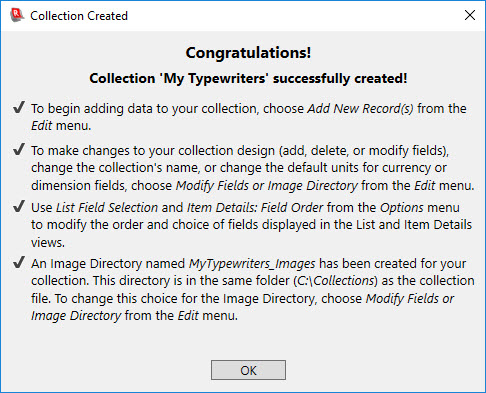Click the italic 'List Field Selection' text
Viewport: 486px width, 393px height.
click(107, 208)
